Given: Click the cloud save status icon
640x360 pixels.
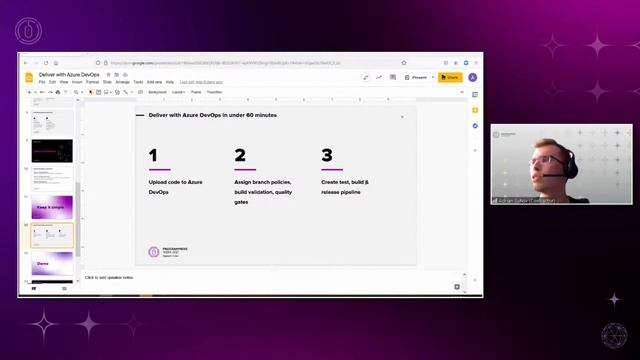Looking at the screenshot, I should [126, 75].
